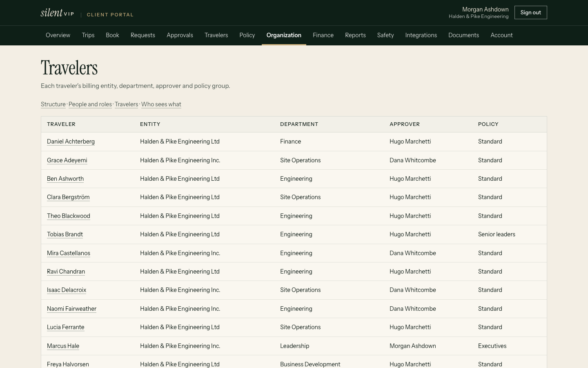Click the Ben Ashworth link
The height and width of the screenshot is (368, 588).
coord(65,179)
